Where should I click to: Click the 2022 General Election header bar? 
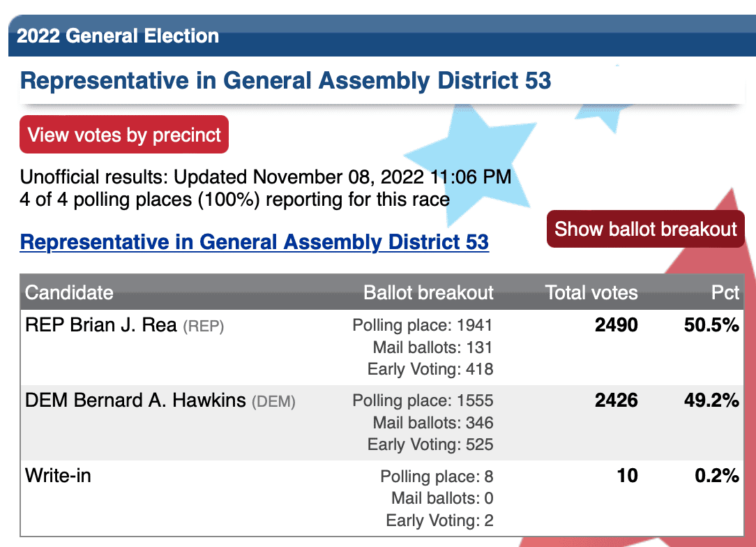click(382, 36)
